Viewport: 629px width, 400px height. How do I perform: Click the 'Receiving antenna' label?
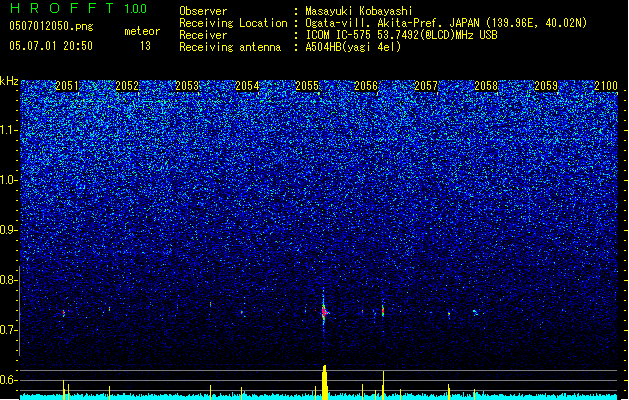coord(230,47)
